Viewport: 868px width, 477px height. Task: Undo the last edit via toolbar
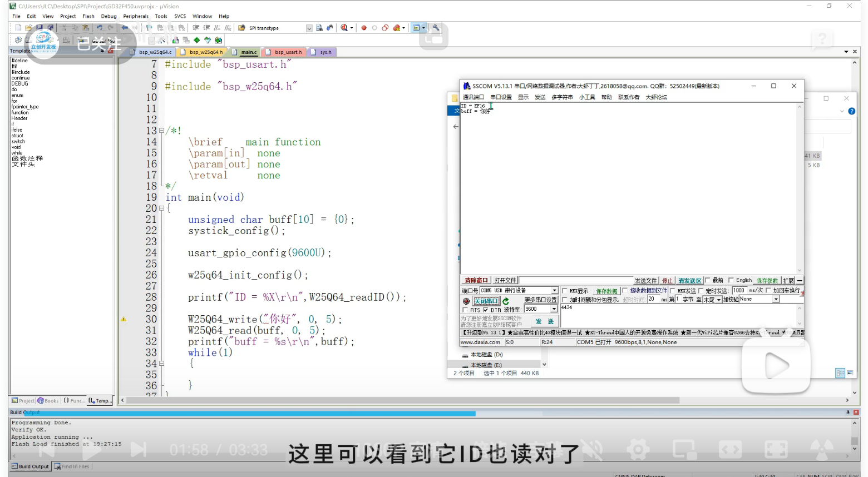100,27
